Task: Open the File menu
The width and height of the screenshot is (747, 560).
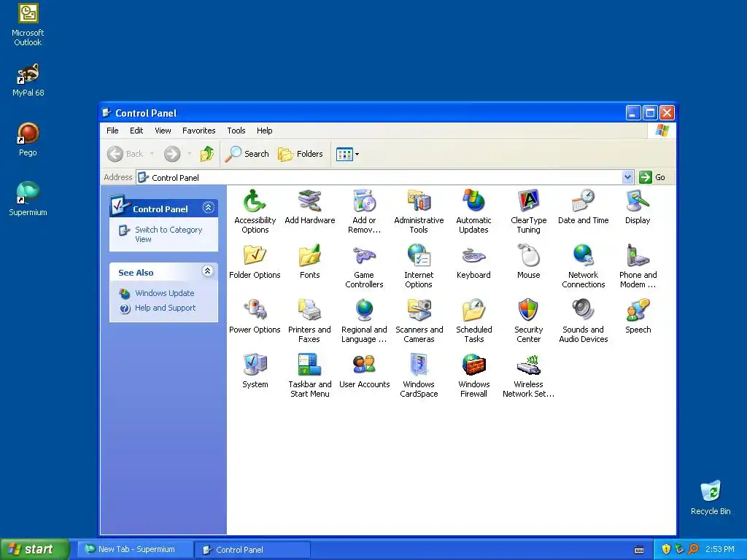Action: coord(112,131)
